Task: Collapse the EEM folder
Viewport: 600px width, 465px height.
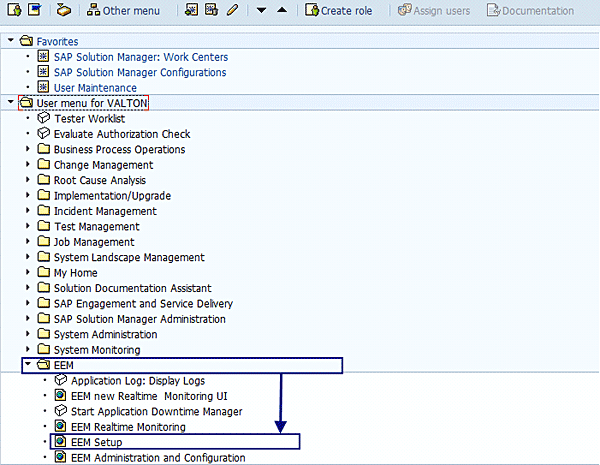Action: pos(28,366)
